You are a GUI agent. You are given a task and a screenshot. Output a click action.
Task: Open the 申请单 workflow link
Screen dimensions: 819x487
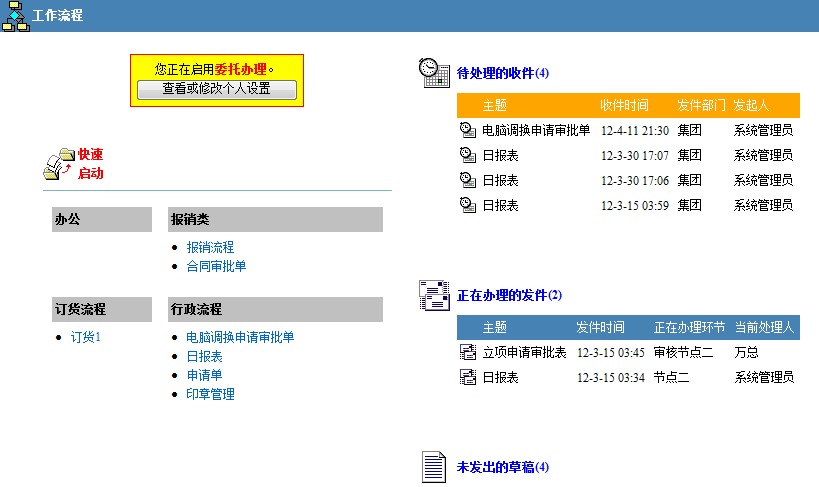pos(204,375)
